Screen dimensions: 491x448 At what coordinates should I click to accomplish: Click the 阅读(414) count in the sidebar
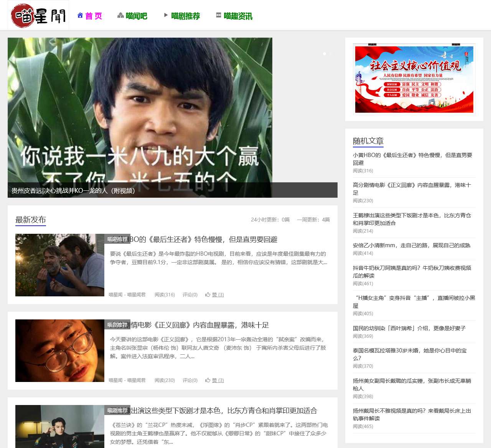[x=363, y=253]
